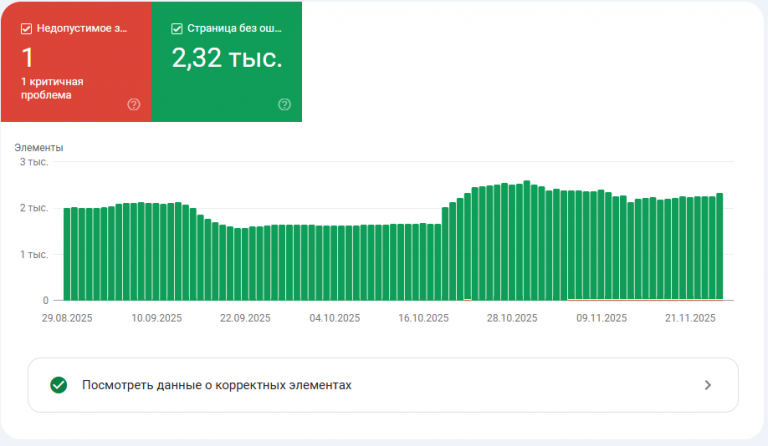Uncheck the "Страница без ош..." checkbox
This screenshot has height=446, width=768.
point(177,29)
